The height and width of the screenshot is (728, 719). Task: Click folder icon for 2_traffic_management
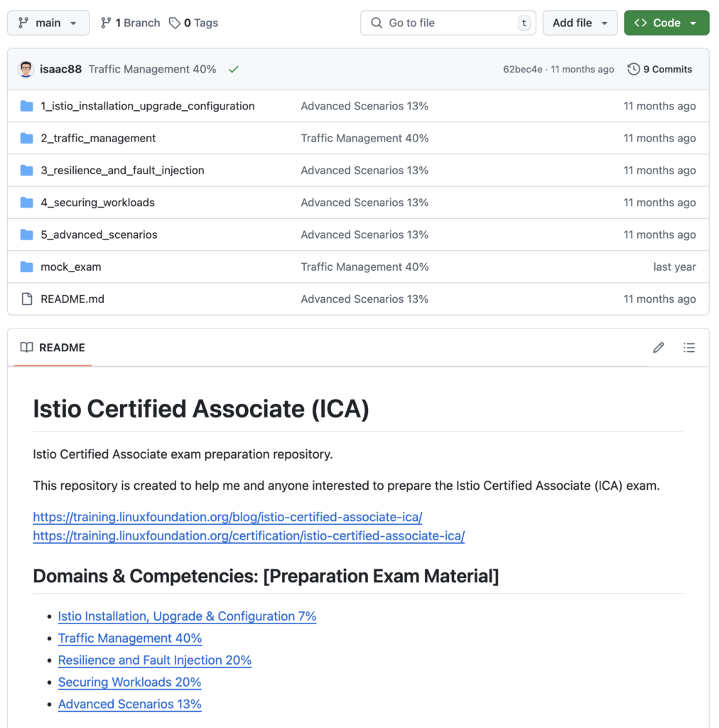point(27,139)
